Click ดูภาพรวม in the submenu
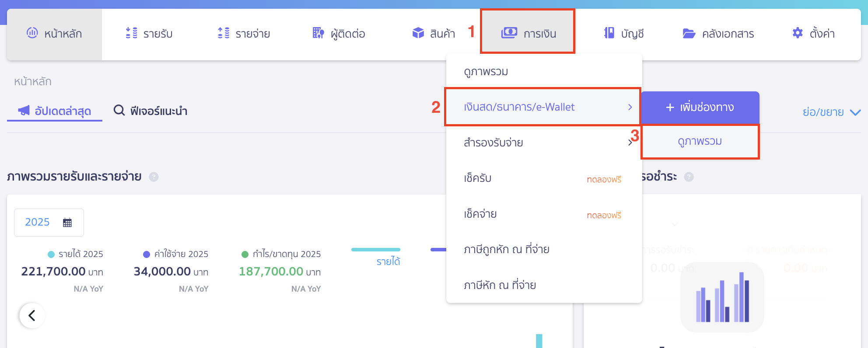This screenshot has width=868, height=348. coord(700,142)
